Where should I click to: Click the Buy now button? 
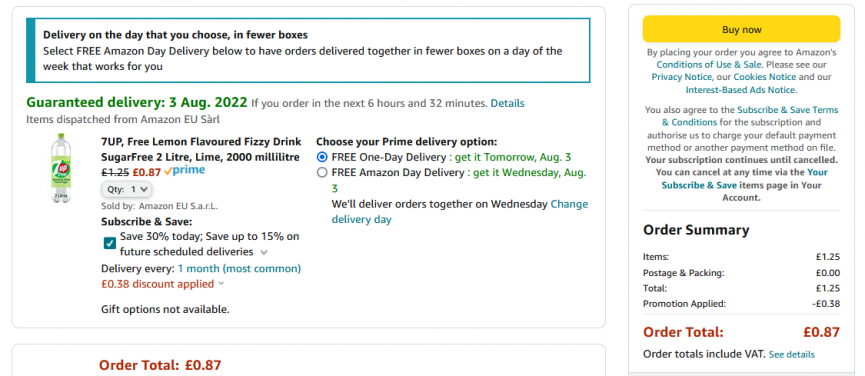[741, 29]
